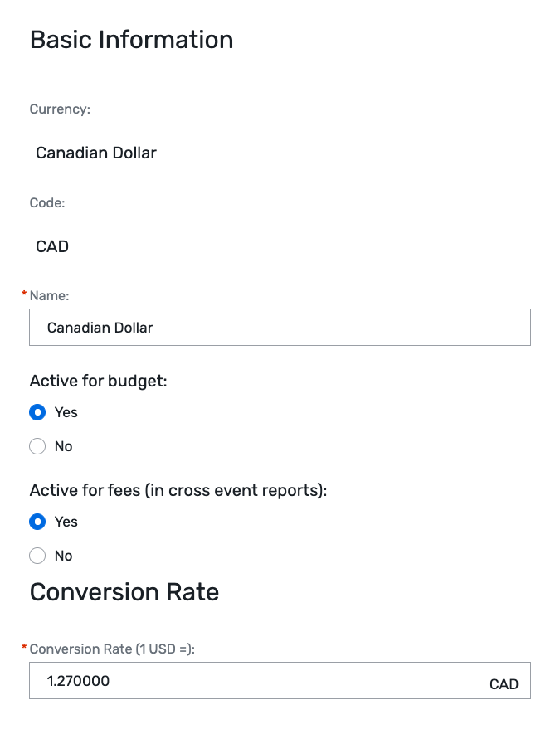
Task: Click the Conversion Rate heading
Action: click(x=124, y=591)
